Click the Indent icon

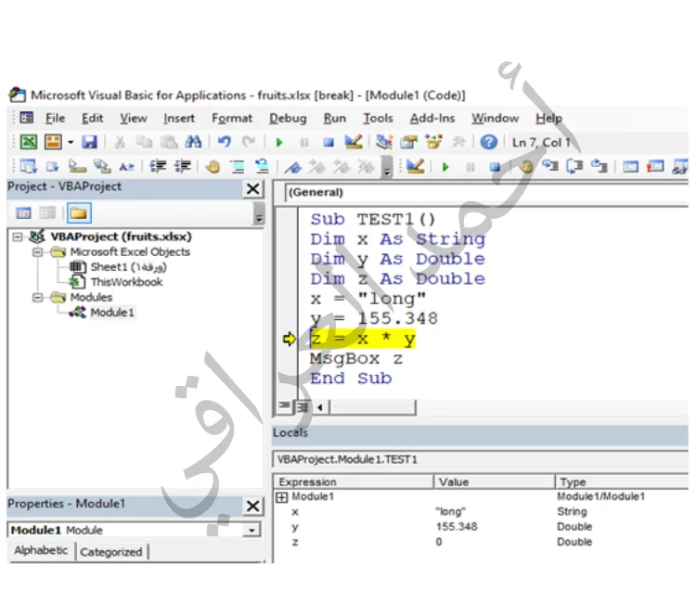158,167
